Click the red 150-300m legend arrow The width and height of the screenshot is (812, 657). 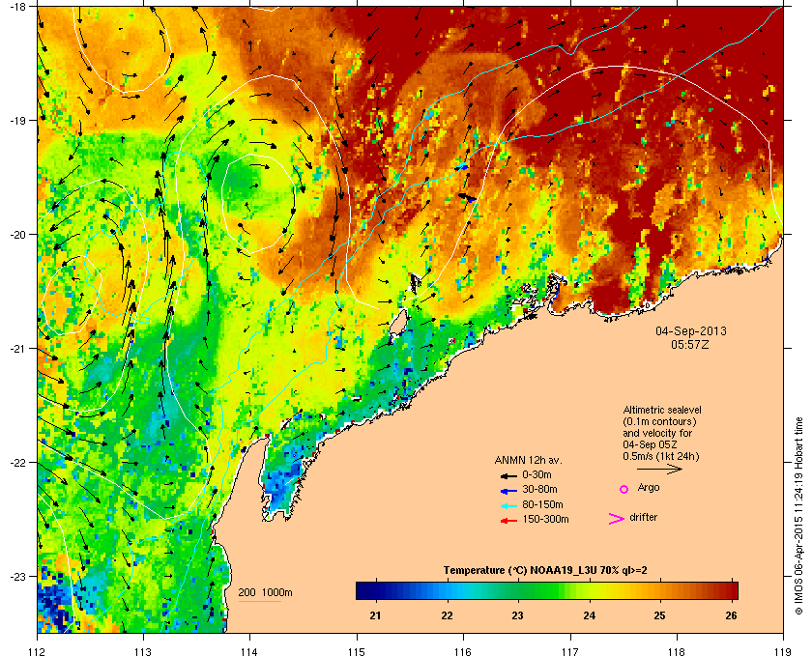tap(508, 521)
